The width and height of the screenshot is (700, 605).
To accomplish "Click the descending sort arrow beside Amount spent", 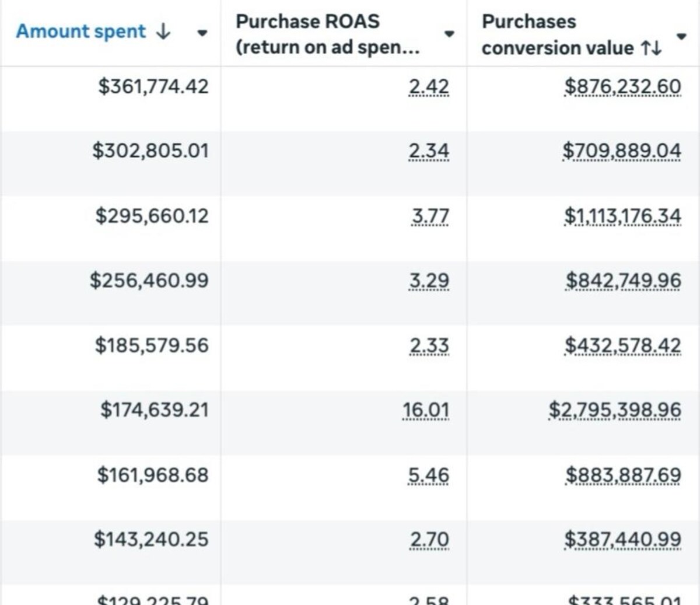I will click(x=164, y=31).
